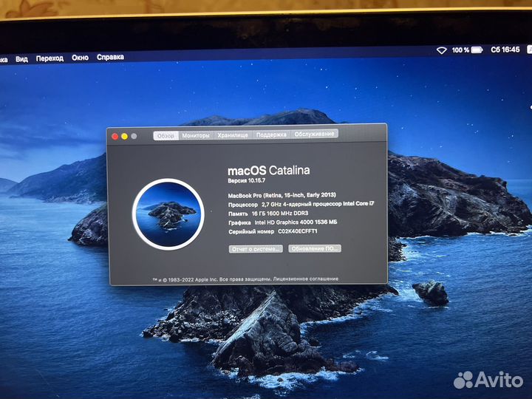Open the Лицензионное соглашение link
532x399 pixels.
306,279
